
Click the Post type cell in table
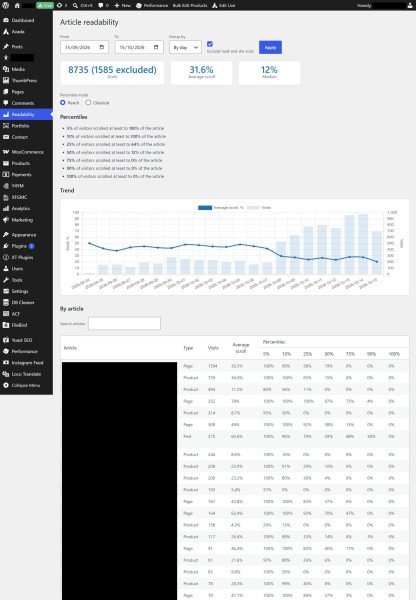click(x=187, y=436)
